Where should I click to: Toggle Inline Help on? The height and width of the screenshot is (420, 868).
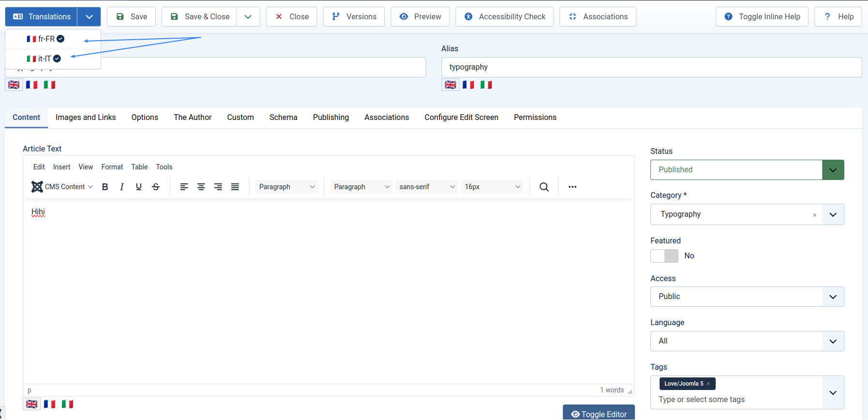(762, 17)
